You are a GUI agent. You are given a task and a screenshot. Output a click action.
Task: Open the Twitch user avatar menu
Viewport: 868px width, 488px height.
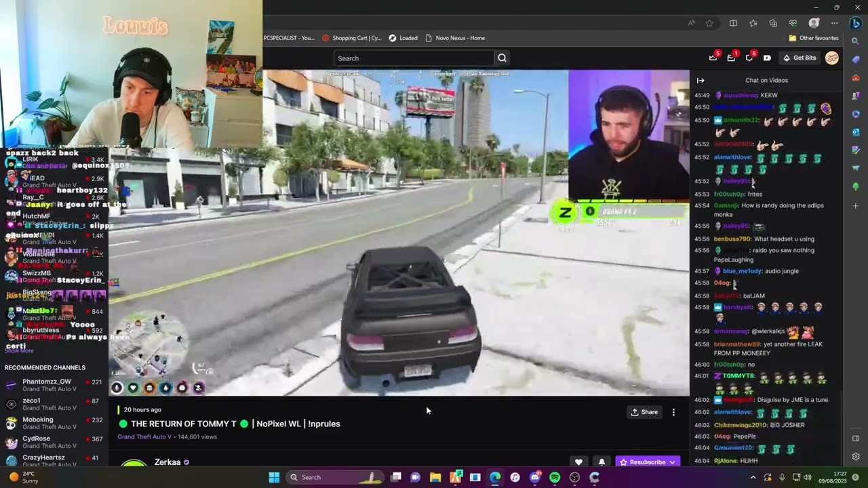click(832, 58)
